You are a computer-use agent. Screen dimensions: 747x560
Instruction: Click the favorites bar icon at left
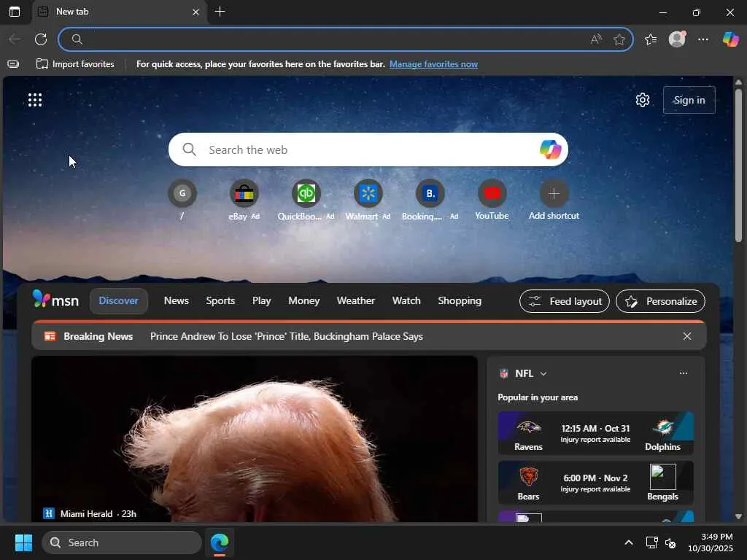click(x=13, y=64)
